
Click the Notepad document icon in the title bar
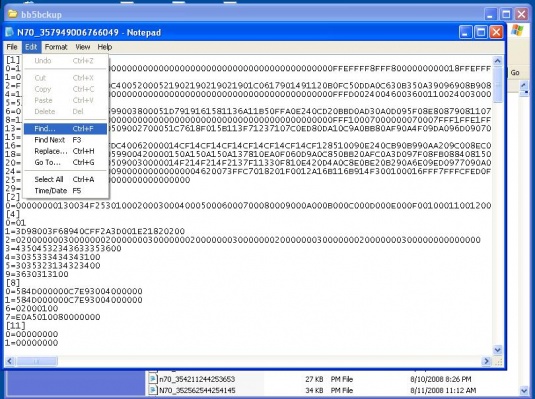(10, 32)
